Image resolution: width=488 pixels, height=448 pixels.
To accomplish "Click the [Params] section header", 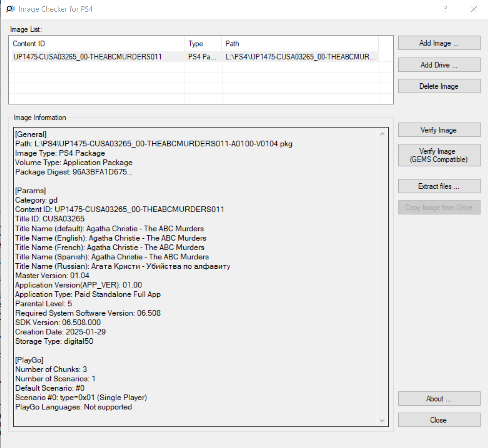I will pyautogui.click(x=30, y=191).
